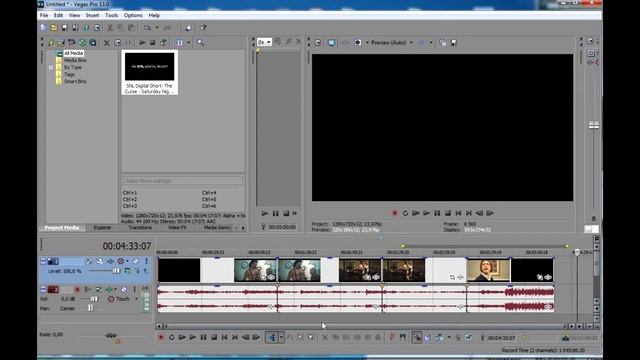Click the Undo arrow icon in toolbar
Viewport: 640px width, 360px height.
pyautogui.click(x=147, y=28)
